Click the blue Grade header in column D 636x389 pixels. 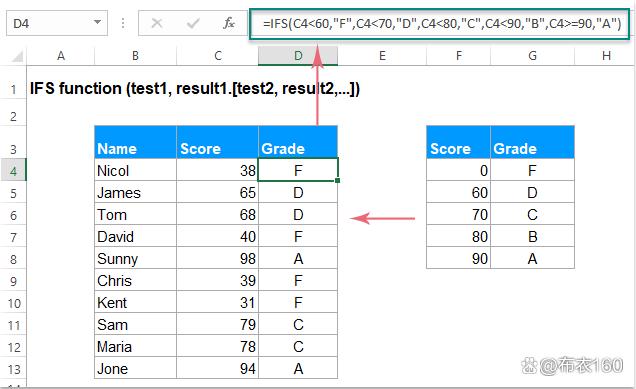[x=298, y=142]
